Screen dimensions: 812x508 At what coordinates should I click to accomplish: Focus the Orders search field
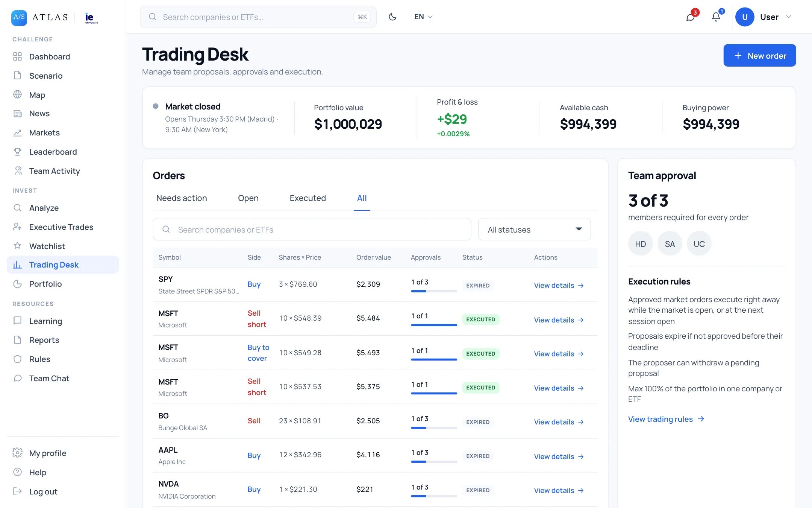312,229
